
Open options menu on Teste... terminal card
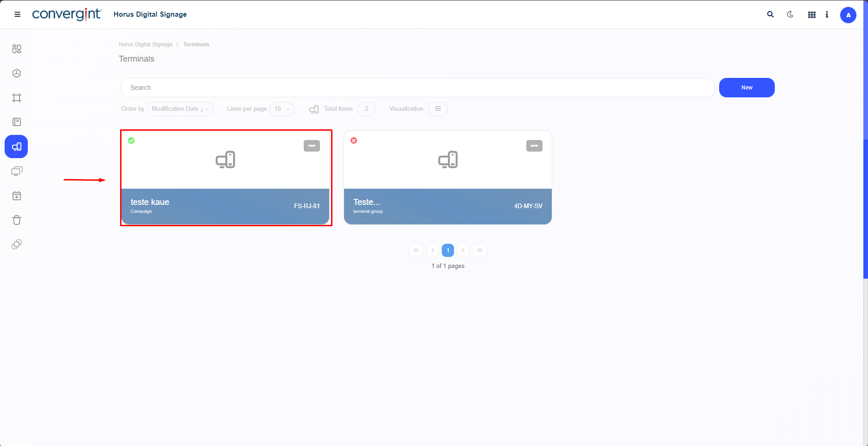[534, 146]
